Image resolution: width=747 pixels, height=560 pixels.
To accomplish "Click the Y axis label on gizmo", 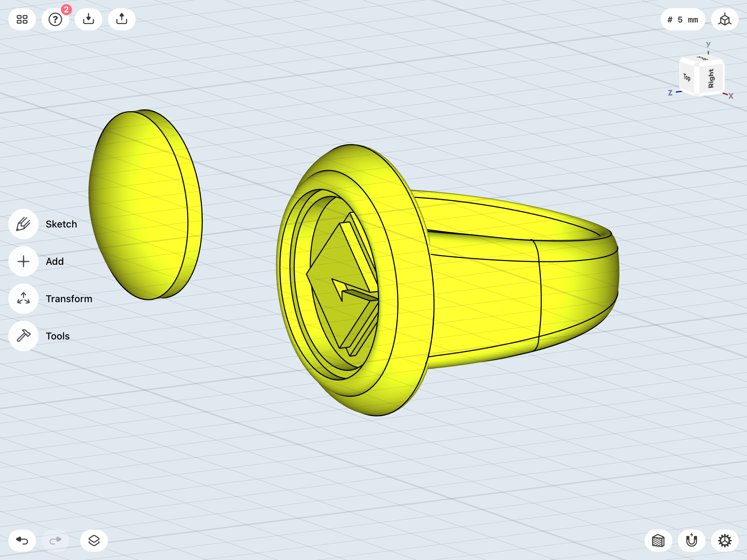I will click(708, 44).
